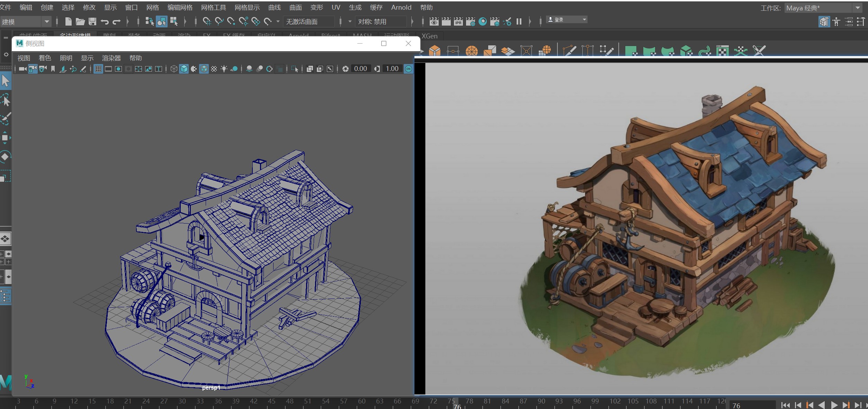Go to start of playback range
Image resolution: width=868 pixels, height=409 pixels.
click(x=786, y=405)
